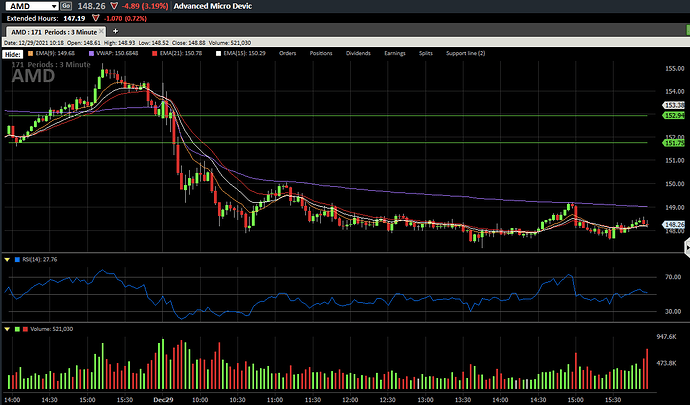Screen dimensions: 690x405
Task: Click the Go button beside the symbol box
Action: coord(66,6)
